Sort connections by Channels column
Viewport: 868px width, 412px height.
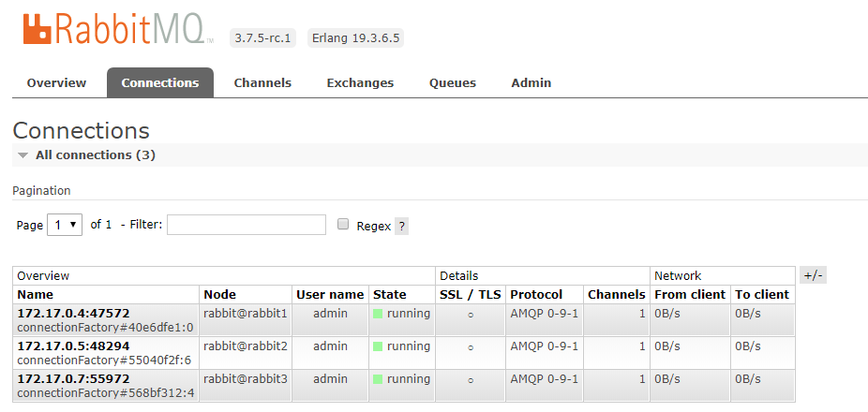coord(616,294)
